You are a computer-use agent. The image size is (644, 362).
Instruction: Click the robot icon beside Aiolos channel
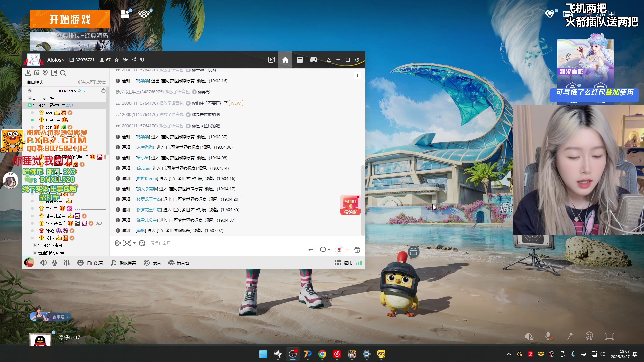tap(104, 90)
